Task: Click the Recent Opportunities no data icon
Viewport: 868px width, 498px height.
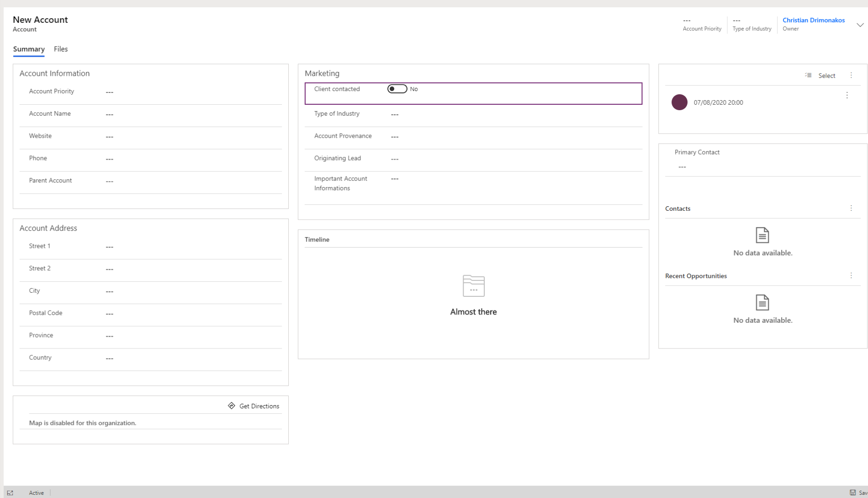Action: click(x=762, y=302)
